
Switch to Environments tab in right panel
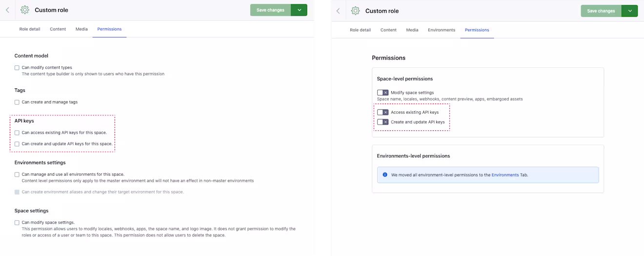[442, 30]
